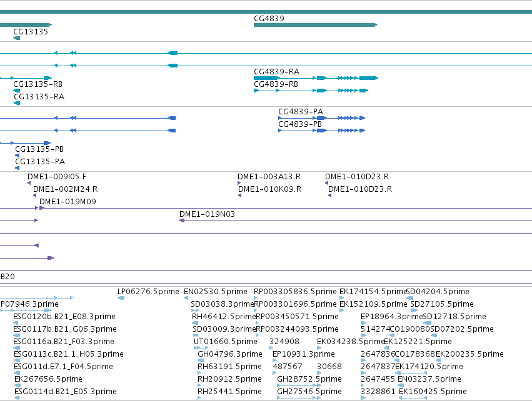The image size is (532, 401).
Task: Click the SD03038.3prime EST label
Action: [x=222, y=304]
